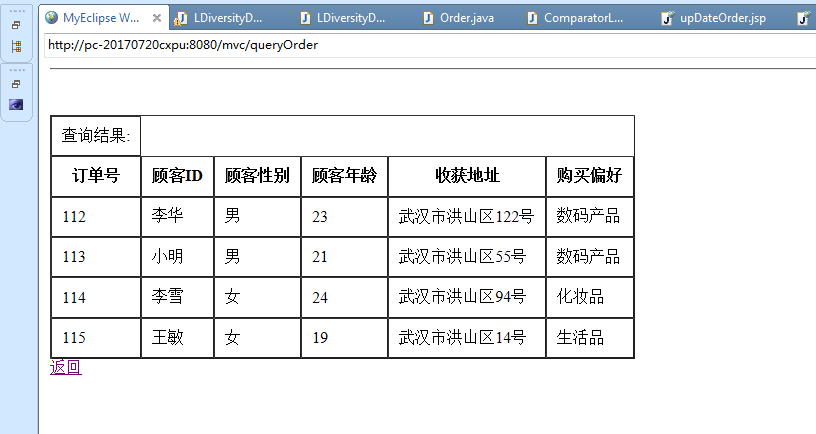The image size is (816, 434).
Task: Click gender 男 in 李华 row
Action: [233, 215]
